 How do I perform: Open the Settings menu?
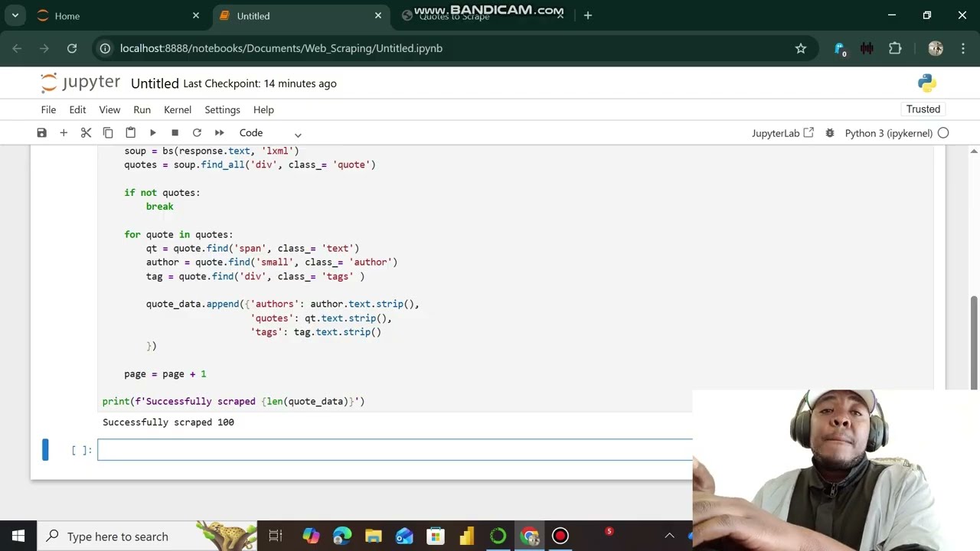[x=222, y=109]
